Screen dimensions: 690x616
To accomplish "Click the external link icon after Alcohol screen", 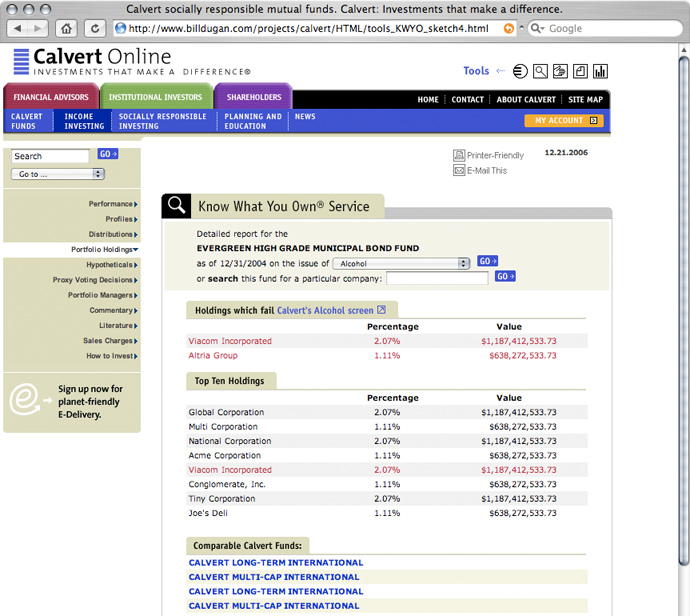I will (x=382, y=310).
